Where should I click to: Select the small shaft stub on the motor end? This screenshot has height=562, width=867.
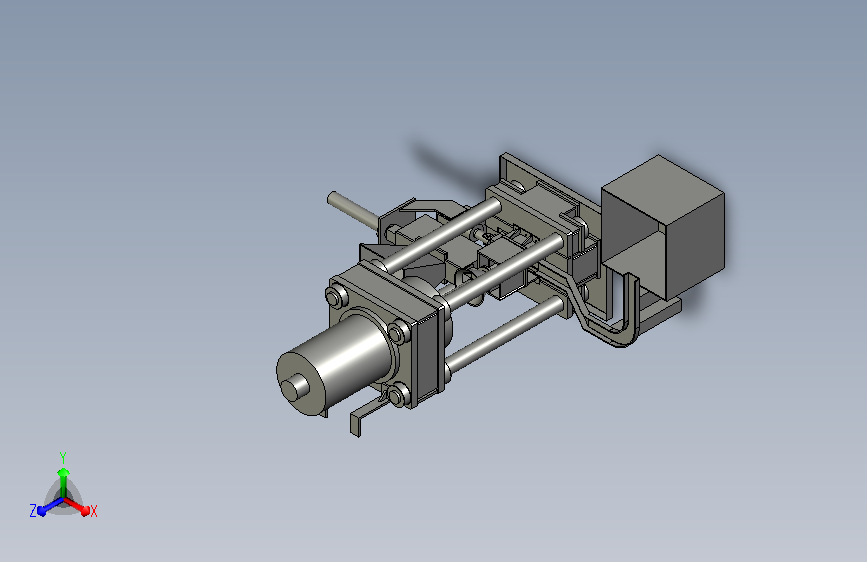click(x=295, y=386)
